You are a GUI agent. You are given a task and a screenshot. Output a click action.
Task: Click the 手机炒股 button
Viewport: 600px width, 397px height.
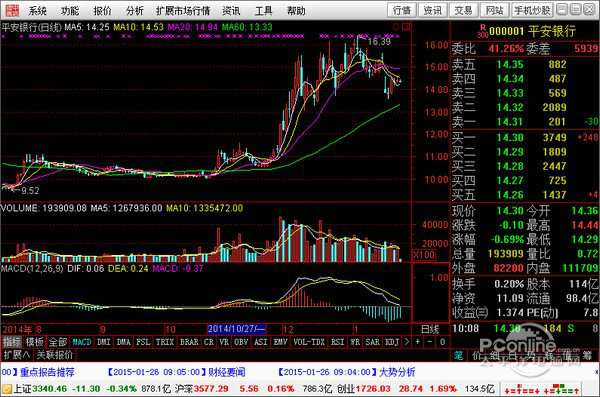point(532,10)
